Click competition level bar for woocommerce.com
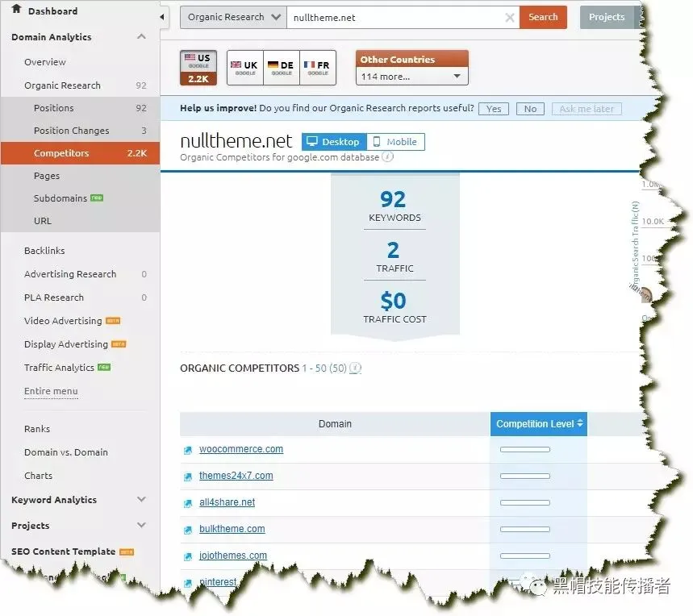Image resolution: width=693 pixels, height=616 pixels. coord(525,450)
